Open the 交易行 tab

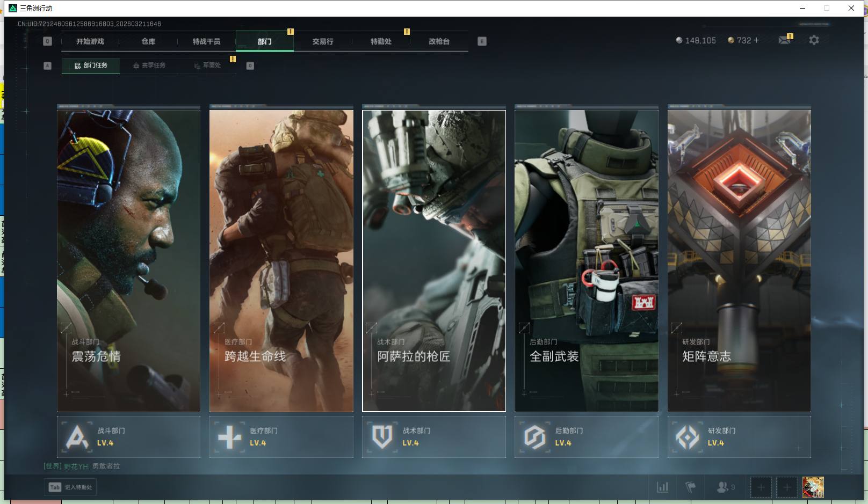tap(323, 41)
